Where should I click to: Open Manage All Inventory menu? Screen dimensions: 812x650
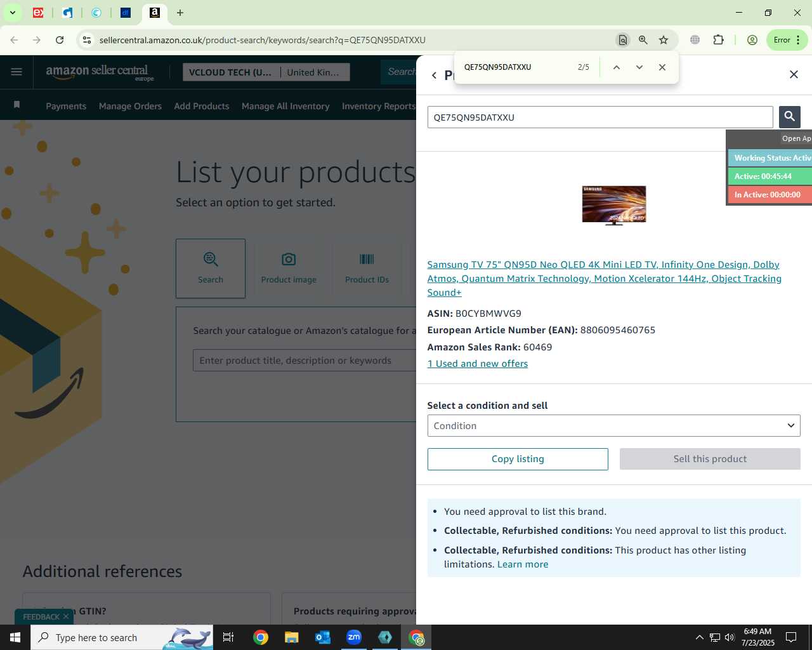coord(285,106)
